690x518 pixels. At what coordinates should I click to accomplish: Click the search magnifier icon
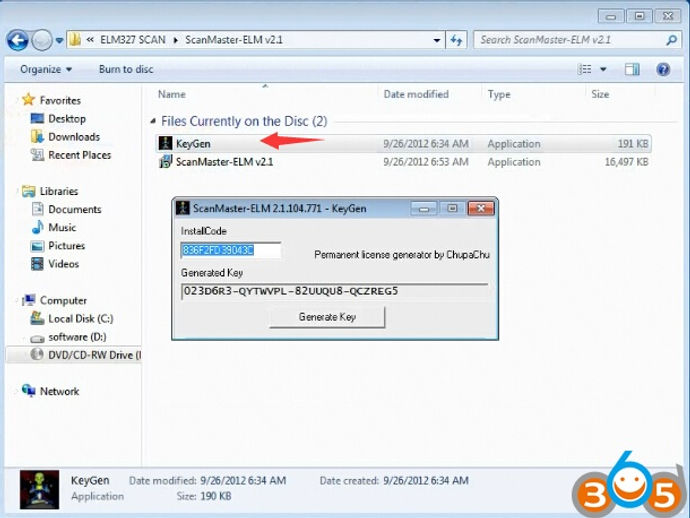(x=671, y=40)
